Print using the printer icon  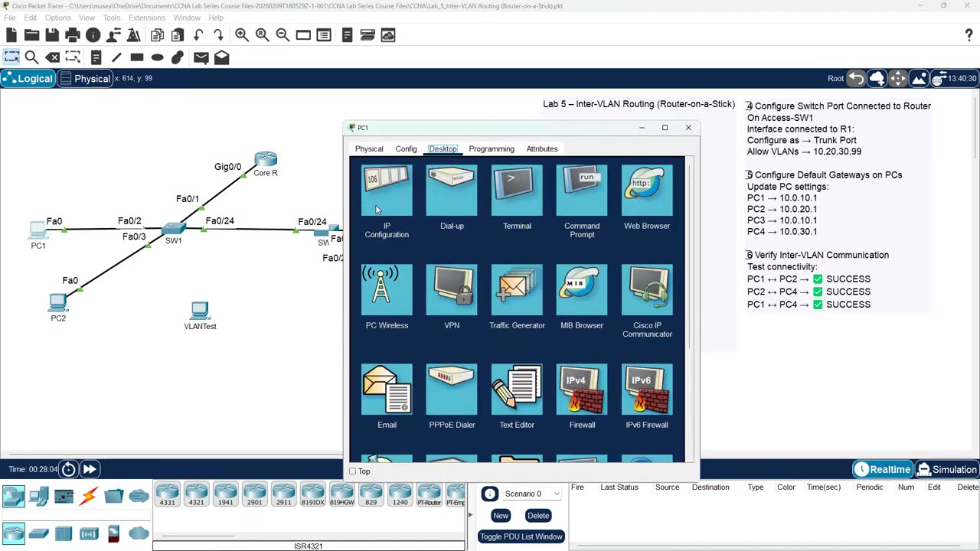tap(73, 35)
